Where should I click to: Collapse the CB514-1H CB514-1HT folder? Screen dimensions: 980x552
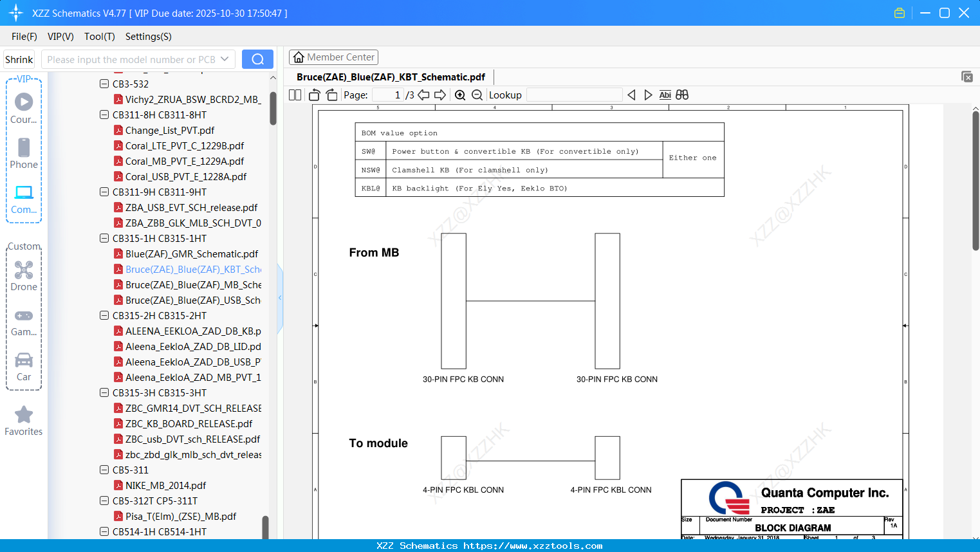[x=104, y=531]
